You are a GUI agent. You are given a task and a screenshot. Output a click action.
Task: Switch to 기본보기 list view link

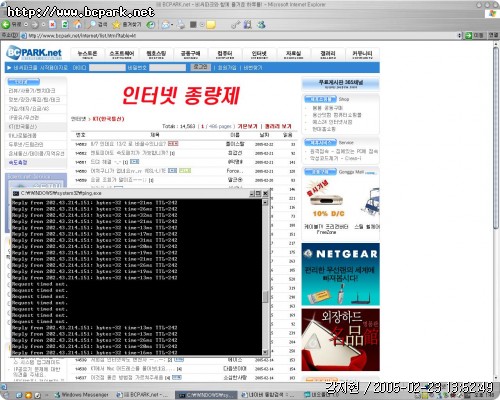247,126
